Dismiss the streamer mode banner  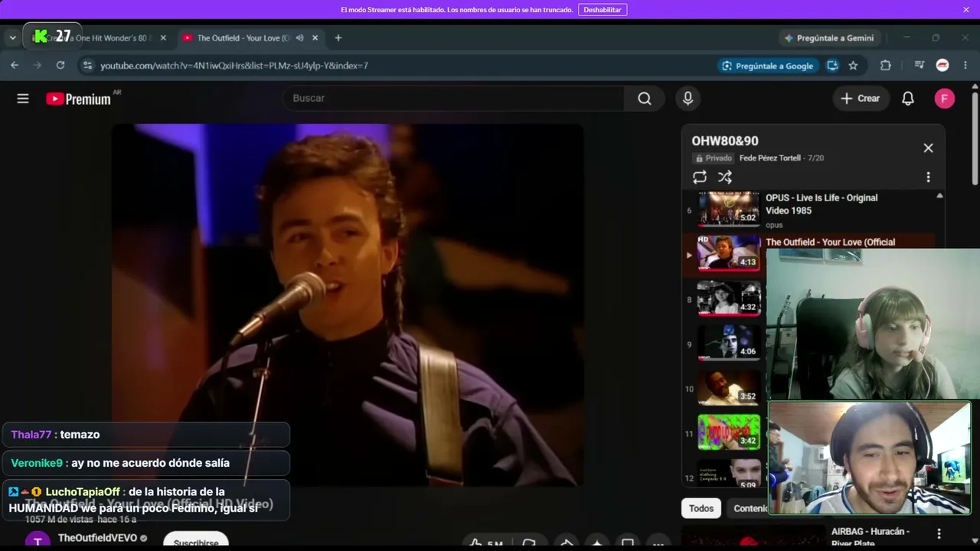[966, 9]
